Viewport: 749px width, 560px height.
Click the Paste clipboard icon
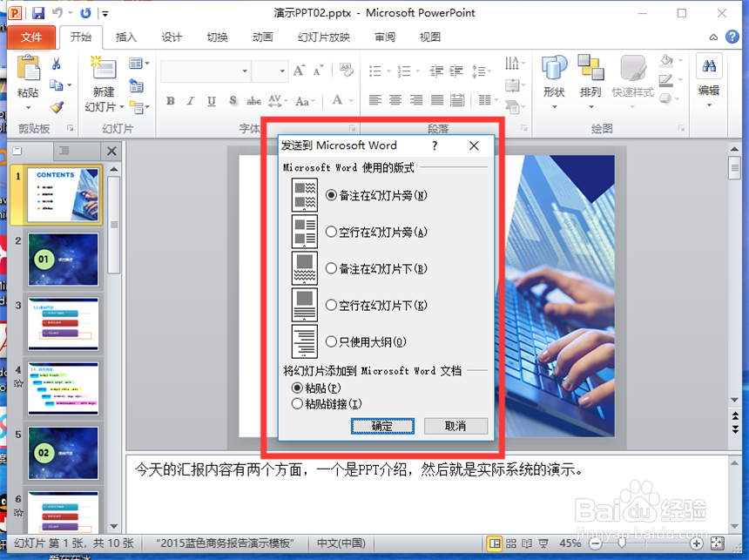(28, 67)
